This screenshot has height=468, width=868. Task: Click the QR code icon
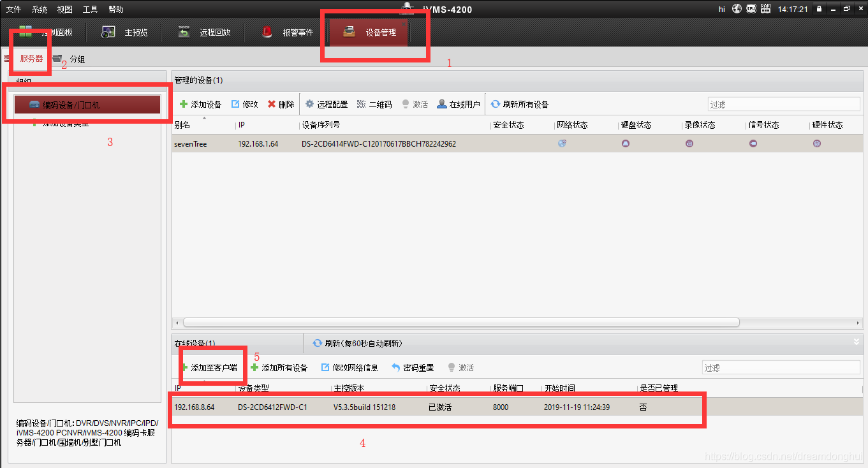pos(362,104)
